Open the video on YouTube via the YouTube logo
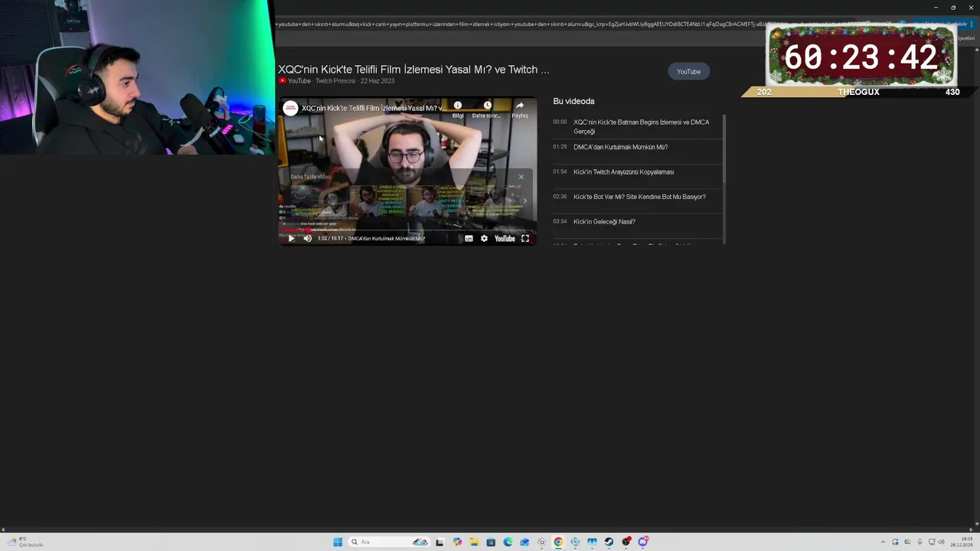The width and height of the screenshot is (980, 551). [x=505, y=239]
